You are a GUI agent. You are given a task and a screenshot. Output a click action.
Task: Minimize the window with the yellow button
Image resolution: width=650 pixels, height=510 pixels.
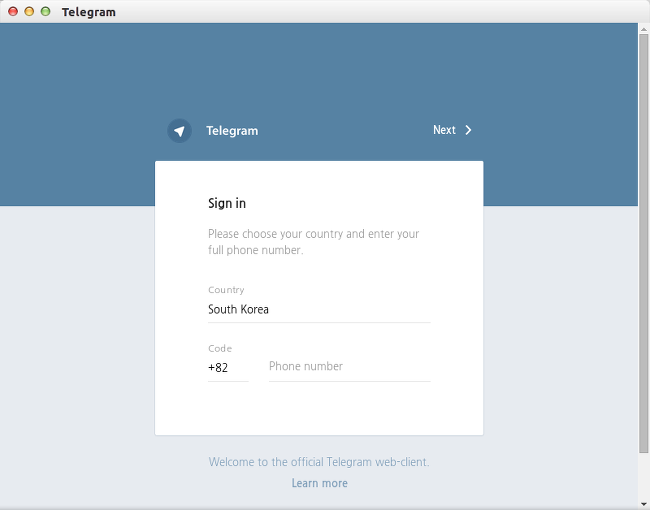tap(29, 12)
